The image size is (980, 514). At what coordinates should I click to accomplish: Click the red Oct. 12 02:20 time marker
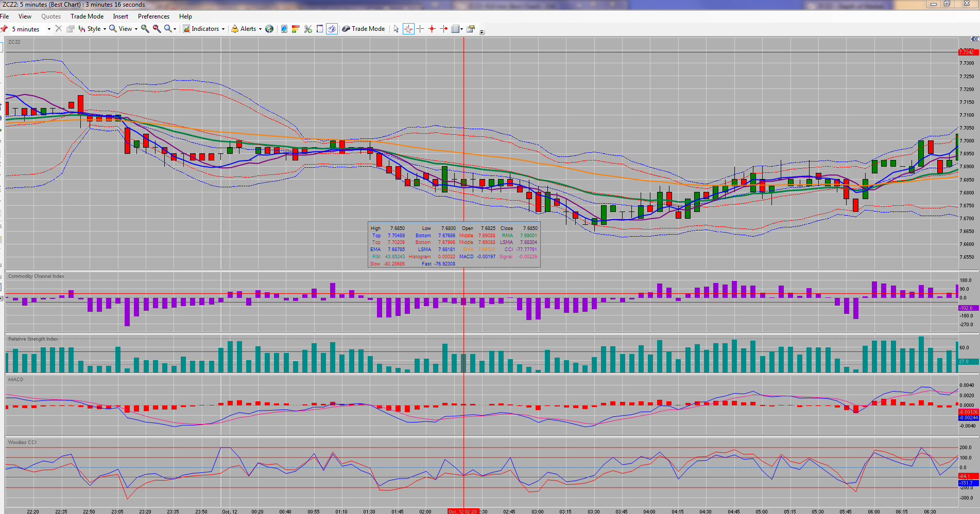point(463,511)
